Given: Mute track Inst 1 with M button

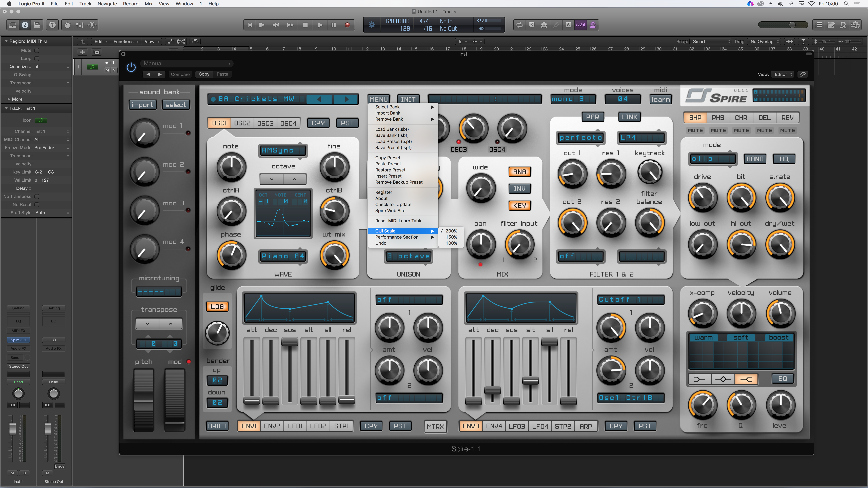Looking at the screenshot, I should point(107,70).
